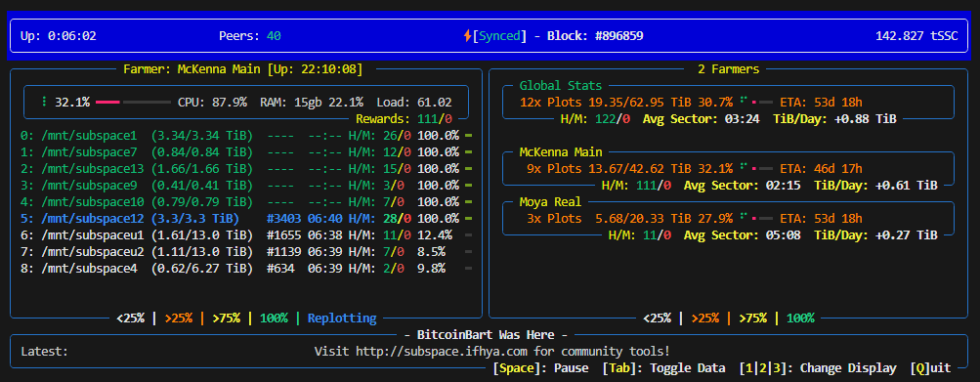Select plot row 0: /mnt/subspace1
Screen dimensions: 980x382
[246, 135]
